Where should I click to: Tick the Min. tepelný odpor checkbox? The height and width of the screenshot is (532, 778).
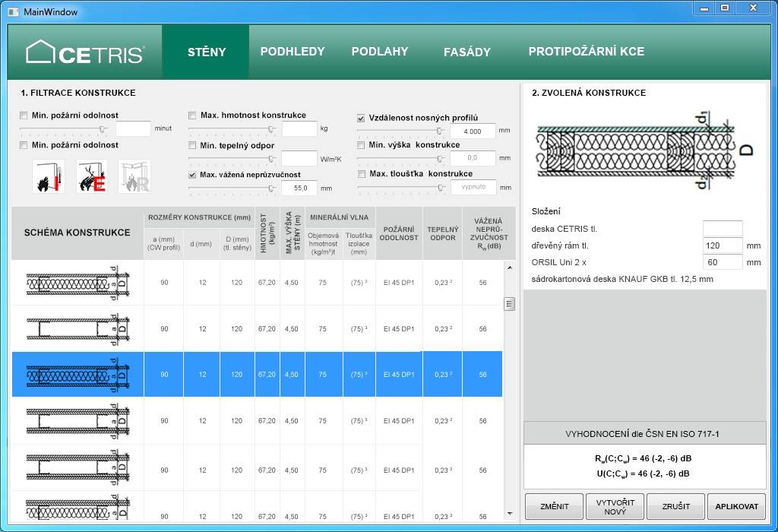point(193,145)
